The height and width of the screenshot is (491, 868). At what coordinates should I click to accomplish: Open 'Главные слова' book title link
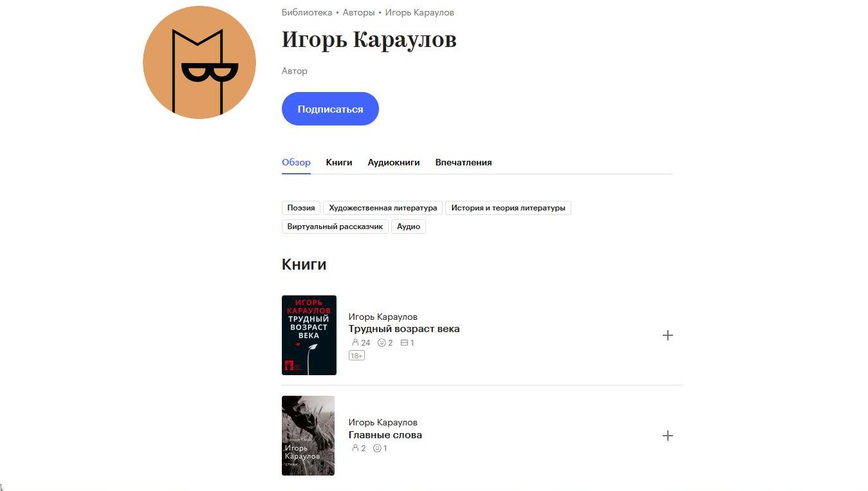tap(385, 435)
